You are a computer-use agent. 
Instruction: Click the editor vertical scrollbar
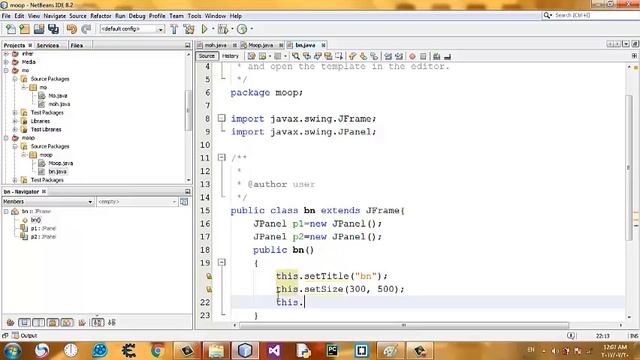pos(629,167)
